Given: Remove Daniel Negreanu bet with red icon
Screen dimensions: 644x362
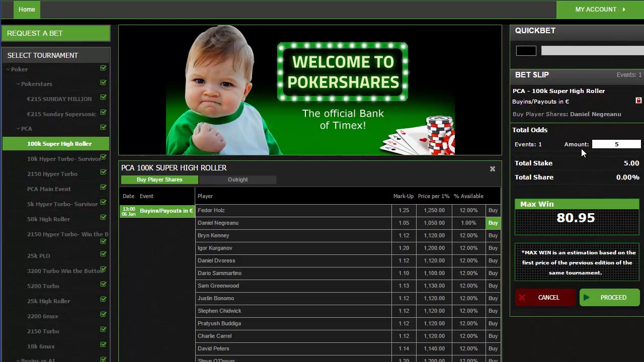Looking at the screenshot, I should (x=638, y=101).
